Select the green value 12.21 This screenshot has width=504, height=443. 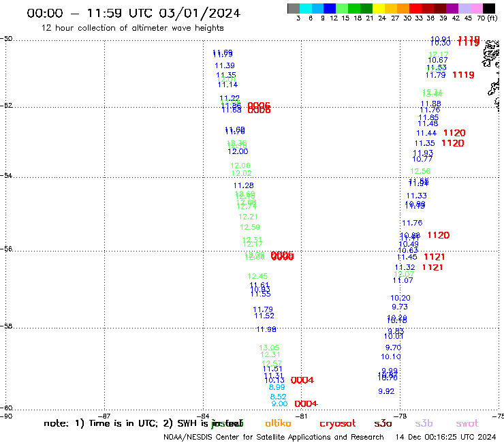[x=248, y=217]
